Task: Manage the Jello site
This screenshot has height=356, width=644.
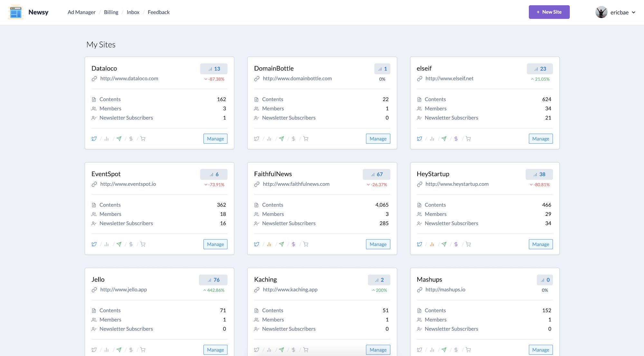Action: pos(215,350)
